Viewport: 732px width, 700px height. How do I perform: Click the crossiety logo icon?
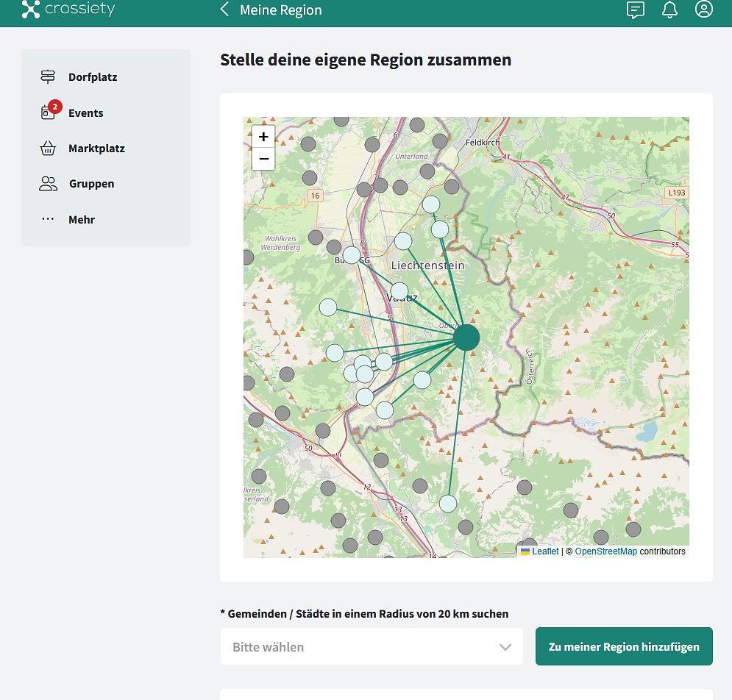31,10
